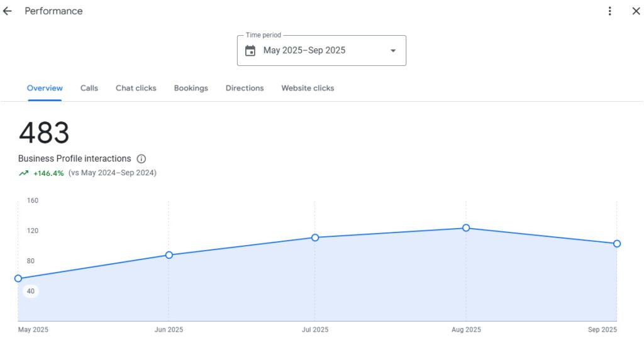Expand the Time period dropdown arrow

point(393,51)
